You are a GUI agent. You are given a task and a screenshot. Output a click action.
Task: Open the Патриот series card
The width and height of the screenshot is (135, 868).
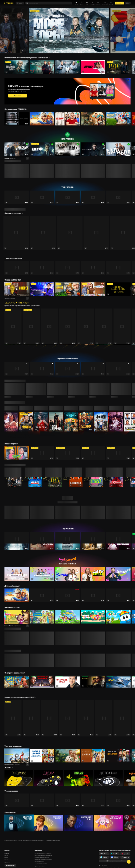coord(67,119)
